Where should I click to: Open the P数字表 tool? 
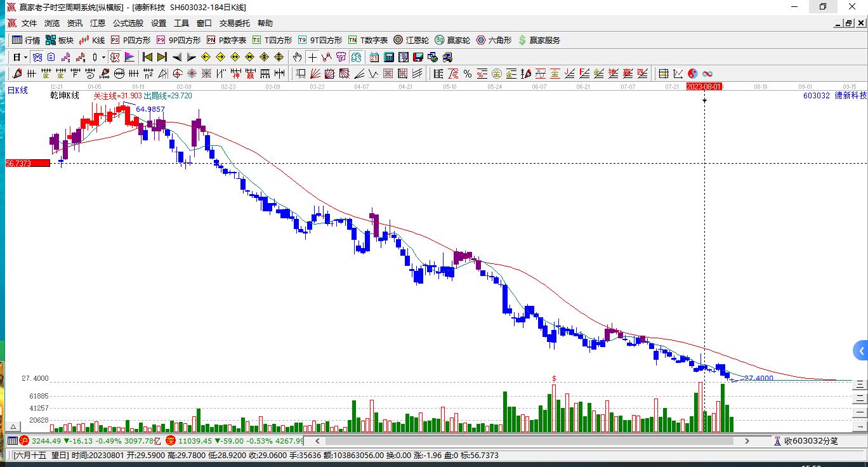pos(227,40)
